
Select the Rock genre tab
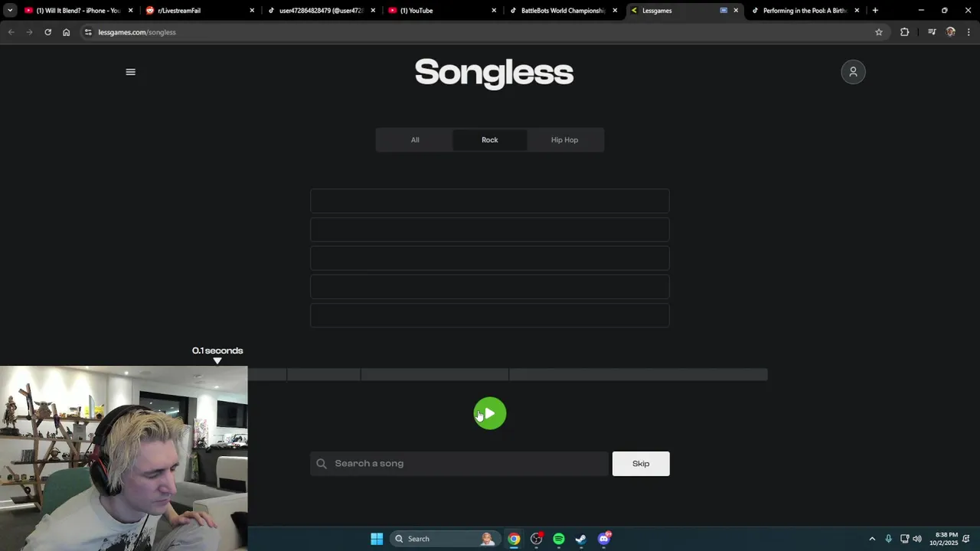coord(490,140)
